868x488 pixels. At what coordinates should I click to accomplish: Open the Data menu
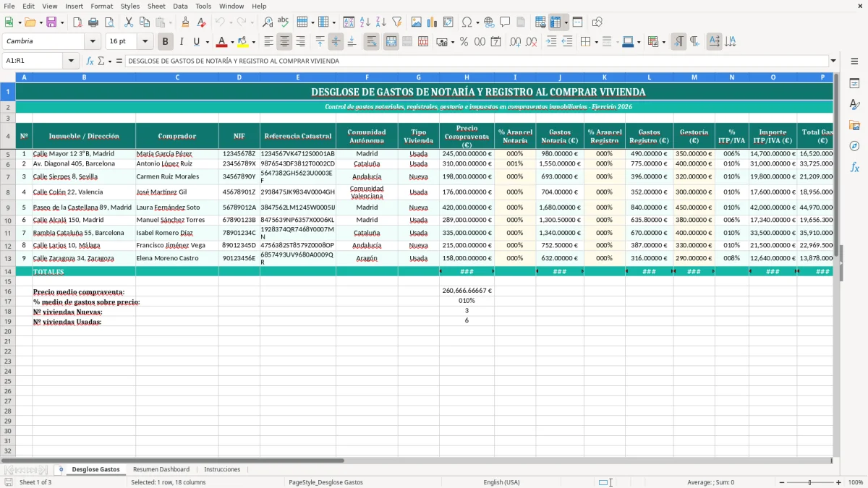180,6
